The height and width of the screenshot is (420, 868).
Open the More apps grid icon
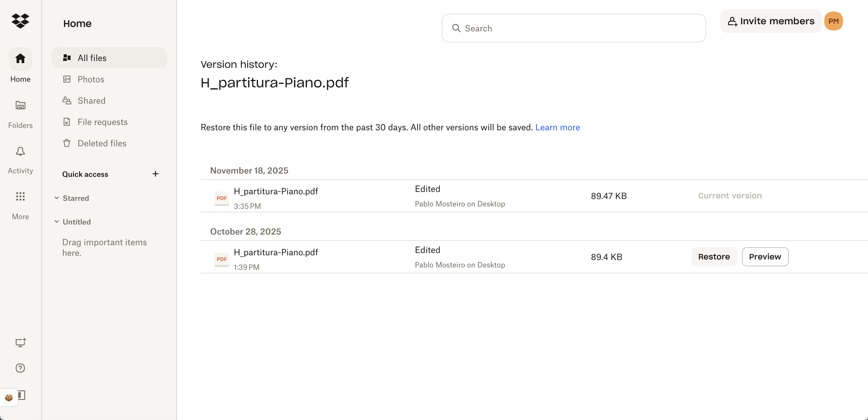pos(20,196)
